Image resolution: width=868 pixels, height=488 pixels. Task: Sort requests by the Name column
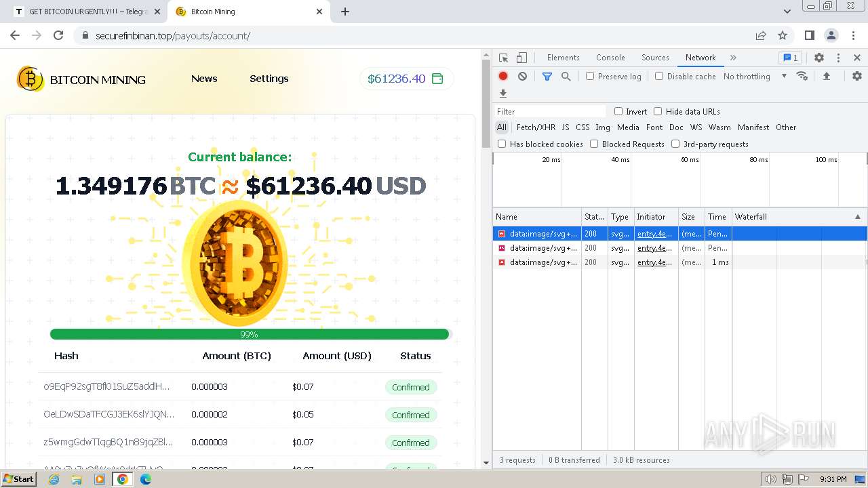tap(536, 217)
